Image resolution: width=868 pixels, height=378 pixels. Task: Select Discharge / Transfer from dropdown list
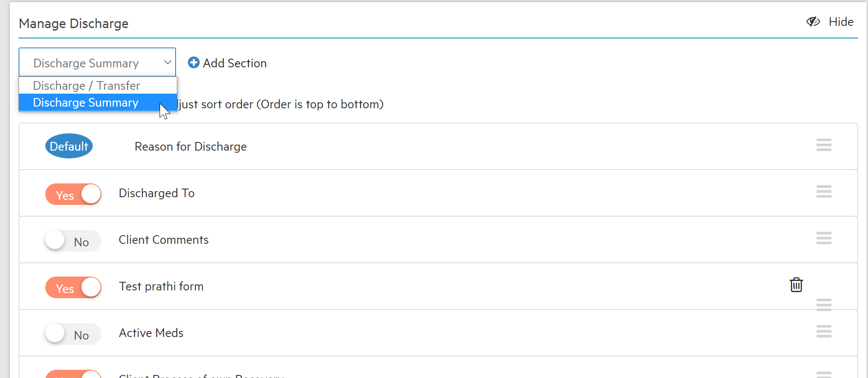tap(86, 85)
